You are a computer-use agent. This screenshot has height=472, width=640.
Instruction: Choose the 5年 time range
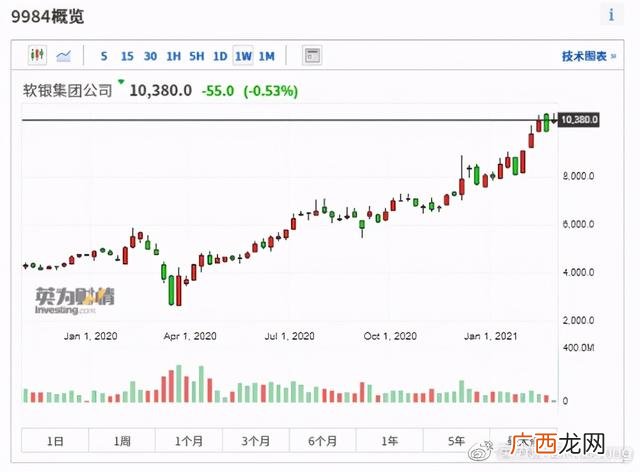pyautogui.click(x=457, y=441)
